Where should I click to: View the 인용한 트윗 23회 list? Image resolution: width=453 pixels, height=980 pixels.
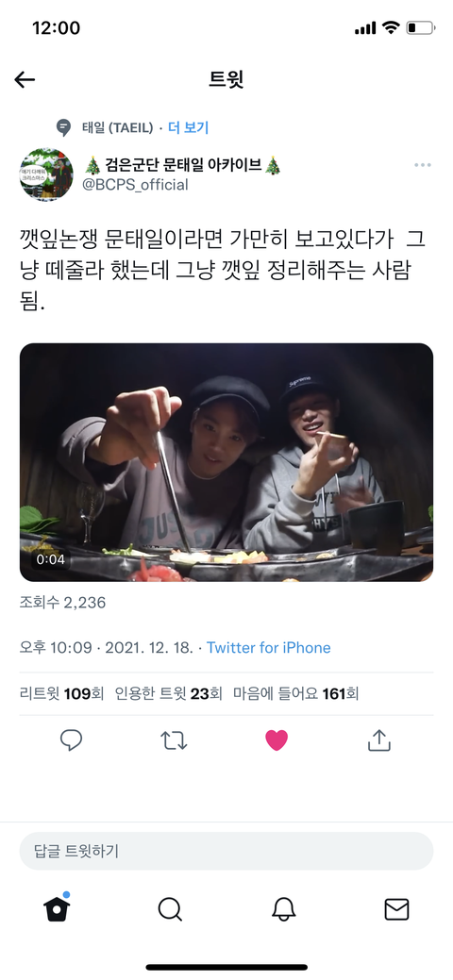point(168,693)
